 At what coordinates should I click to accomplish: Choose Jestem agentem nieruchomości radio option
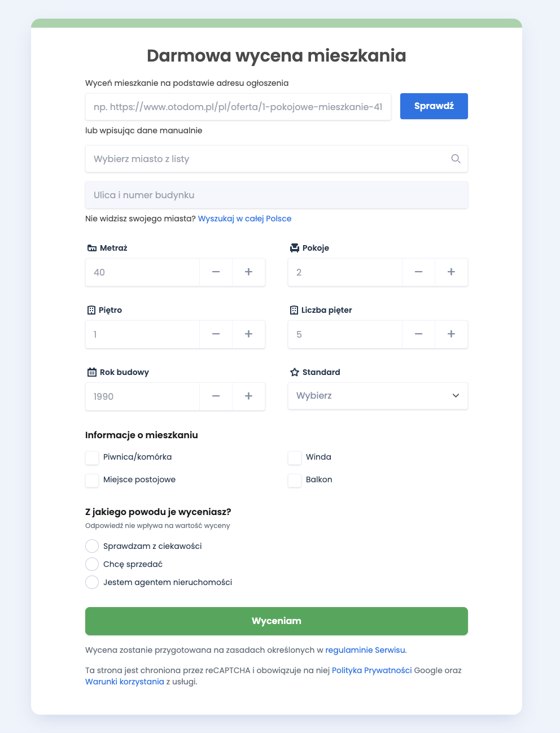pos(92,582)
